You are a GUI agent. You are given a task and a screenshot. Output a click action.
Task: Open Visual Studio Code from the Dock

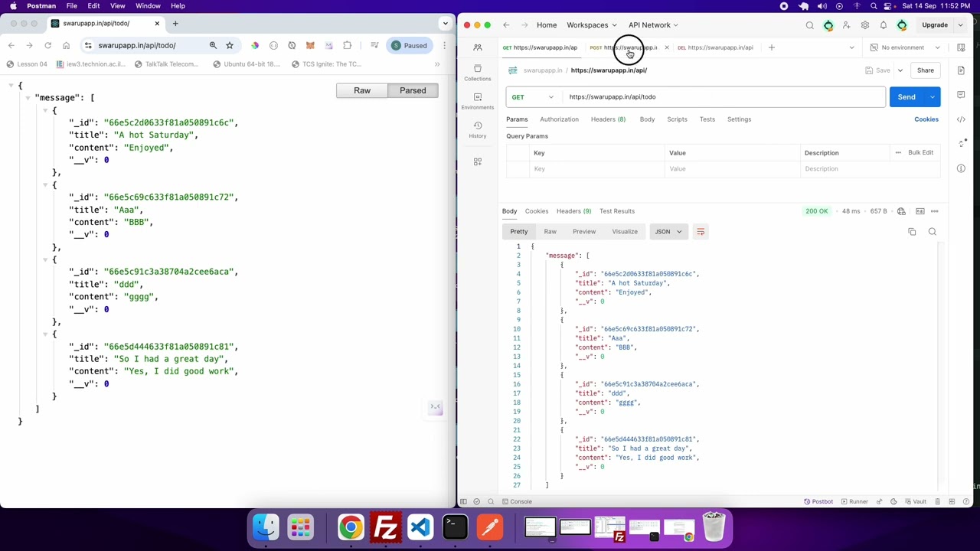420,527
